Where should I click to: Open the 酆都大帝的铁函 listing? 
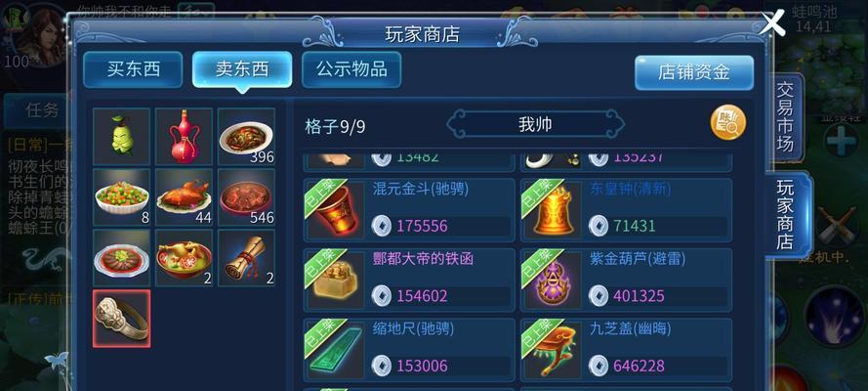tap(409, 278)
